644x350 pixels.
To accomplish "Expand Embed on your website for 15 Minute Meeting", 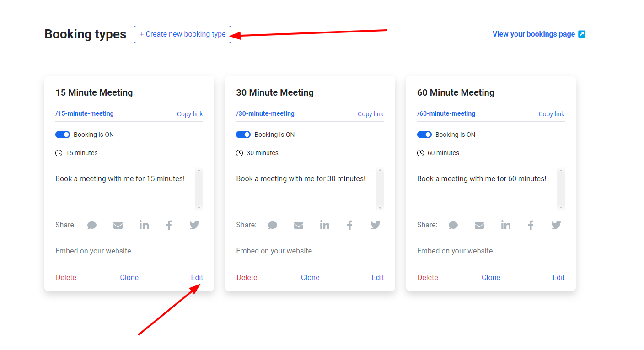I will tap(93, 251).
